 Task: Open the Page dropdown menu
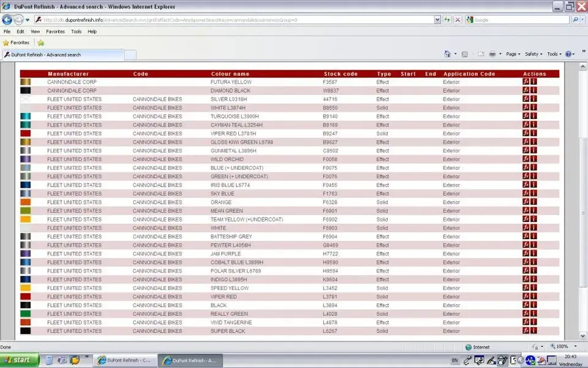click(x=513, y=54)
